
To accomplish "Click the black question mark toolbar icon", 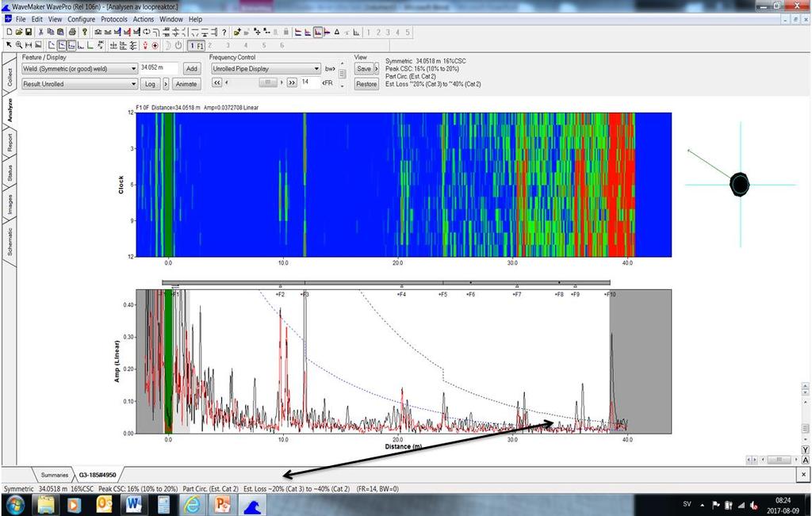I will (x=224, y=32).
